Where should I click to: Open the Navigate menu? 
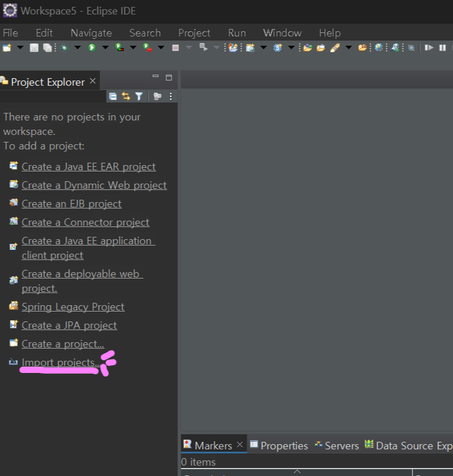92,33
